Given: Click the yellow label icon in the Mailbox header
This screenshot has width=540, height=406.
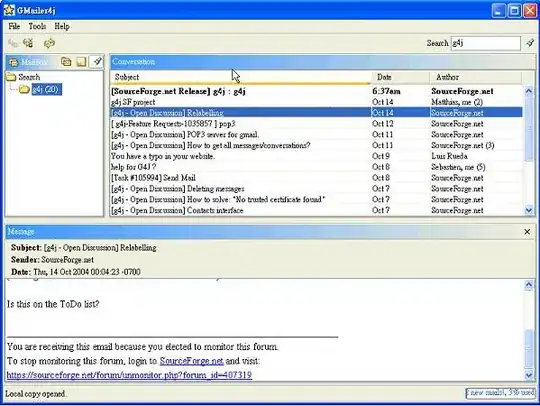Looking at the screenshot, I should click(81, 62).
